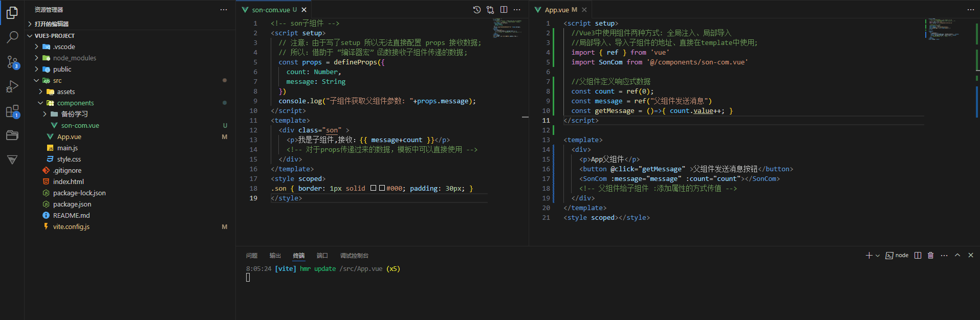Open package.json in the file tree
This screenshot has width=980, height=320.
coord(130,204)
